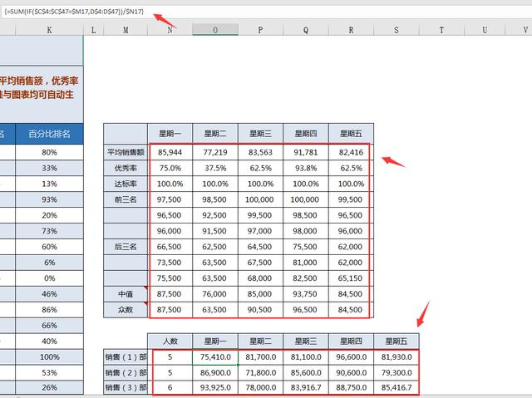Image resolution: width=532 pixels, height=398 pixels.
Task: Click cell with 100% percentile rank
Action: (49, 356)
